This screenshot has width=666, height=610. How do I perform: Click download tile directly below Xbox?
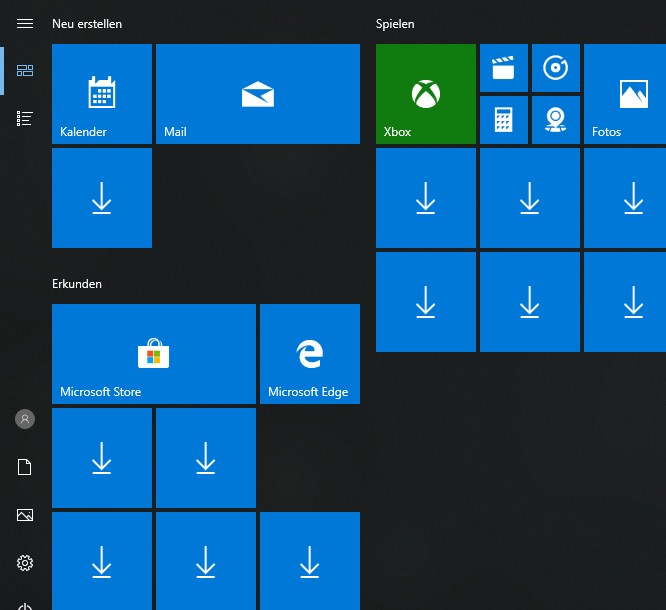[x=426, y=198]
